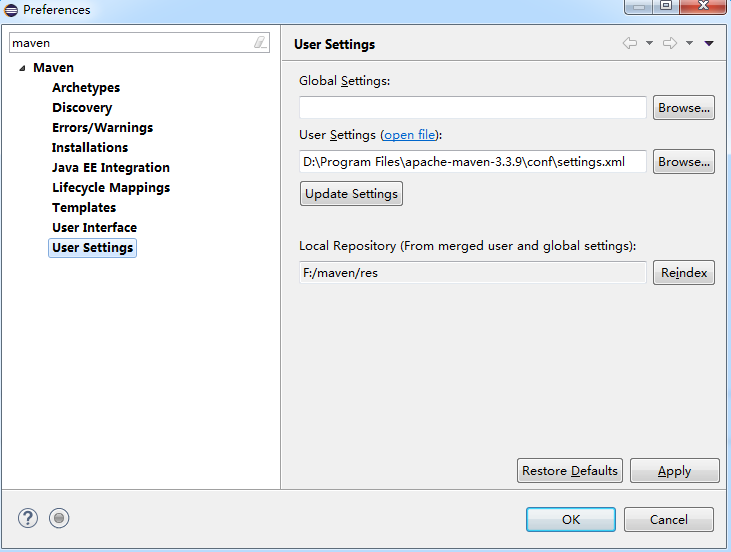This screenshot has width=731, height=552.
Task: Open Lifecycle Mappings preference page
Action: 111,187
